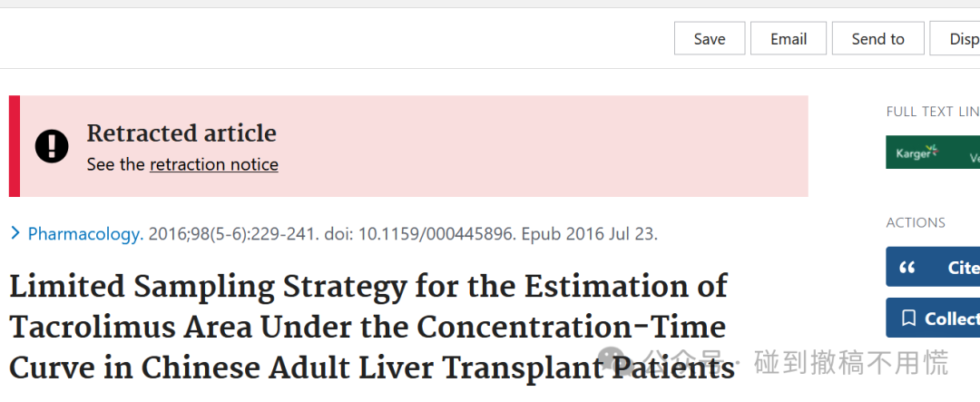The height and width of the screenshot is (402, 980).
Task: Expand the chevron beside Pharmacology
Action: pos(15,234)
